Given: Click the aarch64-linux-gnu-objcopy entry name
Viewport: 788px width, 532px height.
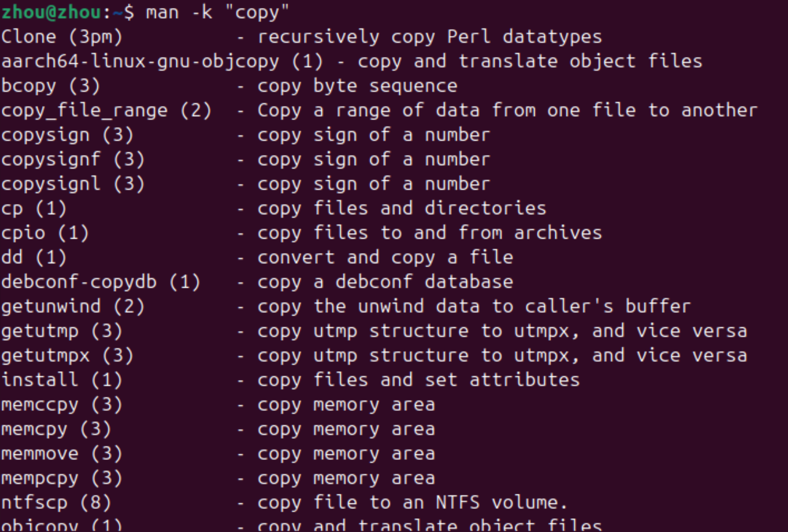Looking at the screenshot, I should point(140,61).
